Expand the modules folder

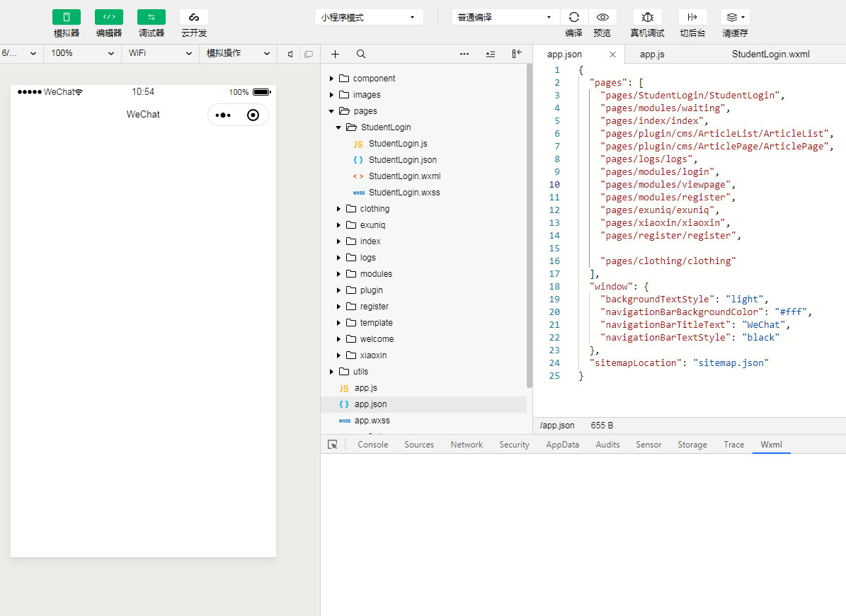(x=375, y=274)
